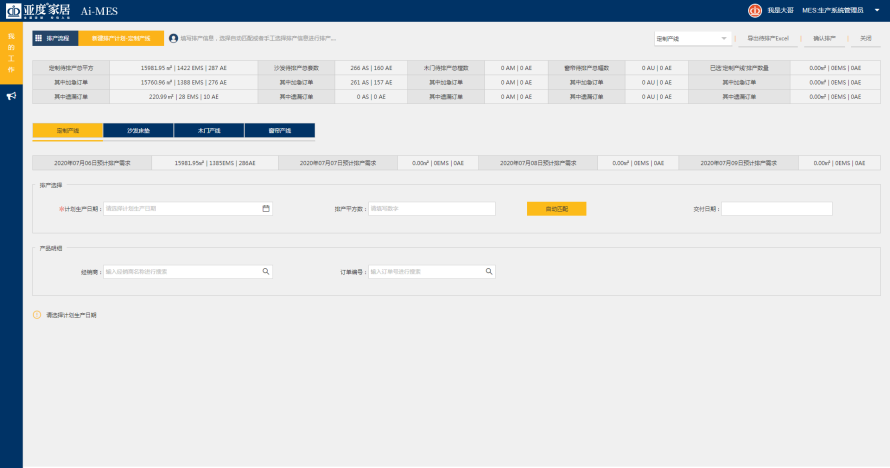Click the MES生产系统管理员 role label
The width and height of the screenshot is (890, 468).
[833, 10]
